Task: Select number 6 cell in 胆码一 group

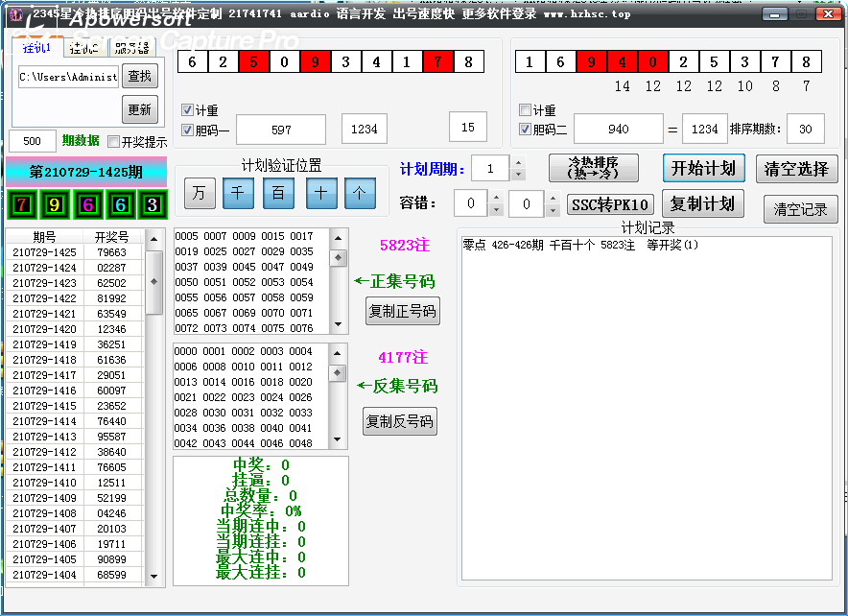Action: pyautogui.click(x=192, y=61)
